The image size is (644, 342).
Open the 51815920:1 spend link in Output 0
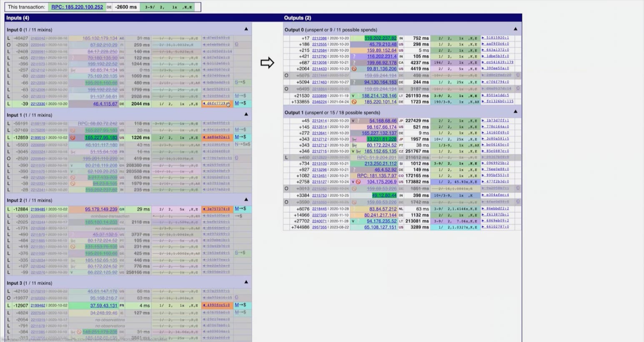click(x=496, y=38)
